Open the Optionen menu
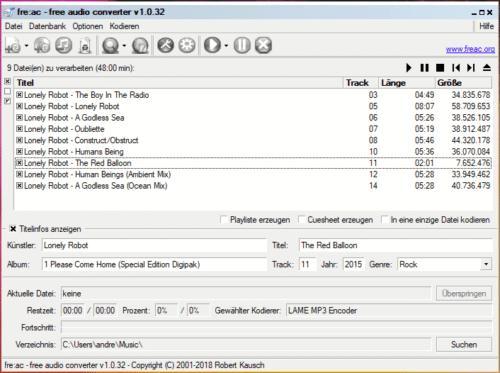The width and height of the screenshot is (500, 373). click(x=88, y=26)
